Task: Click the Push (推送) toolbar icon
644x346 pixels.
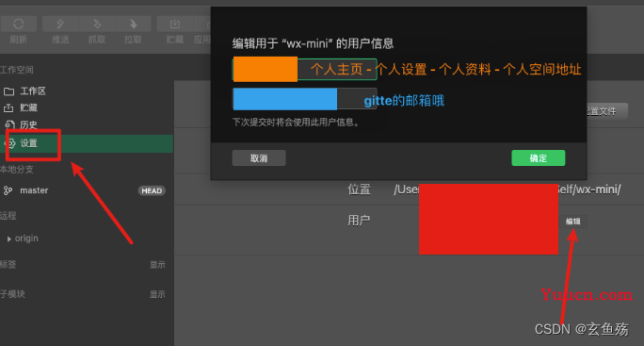Action: click(x=60, y=24)
